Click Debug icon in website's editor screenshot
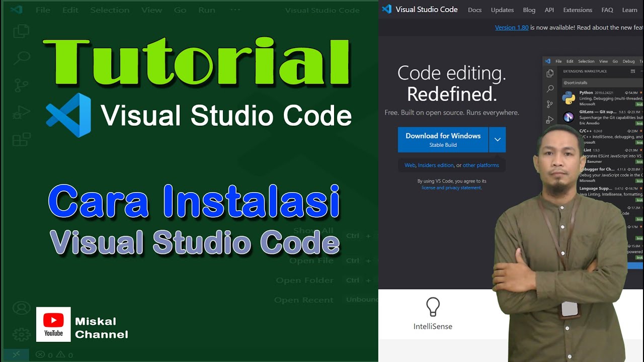The image size is (644, 362). [x=550, y=120]
